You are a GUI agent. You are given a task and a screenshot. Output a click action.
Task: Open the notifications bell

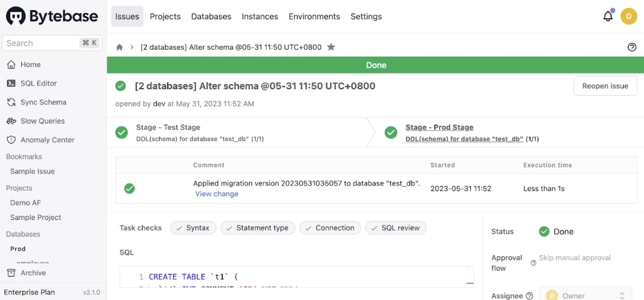pyautogui.click(x=608, y=16)
